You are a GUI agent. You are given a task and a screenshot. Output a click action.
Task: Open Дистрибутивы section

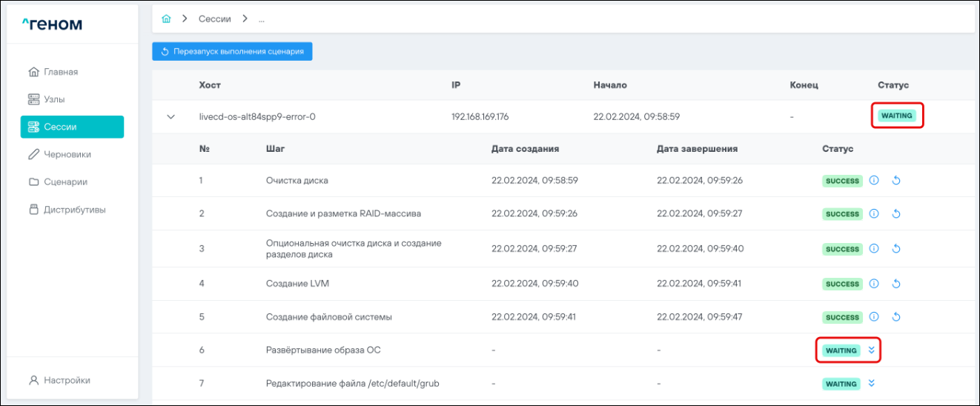click(x=74, y=210)
